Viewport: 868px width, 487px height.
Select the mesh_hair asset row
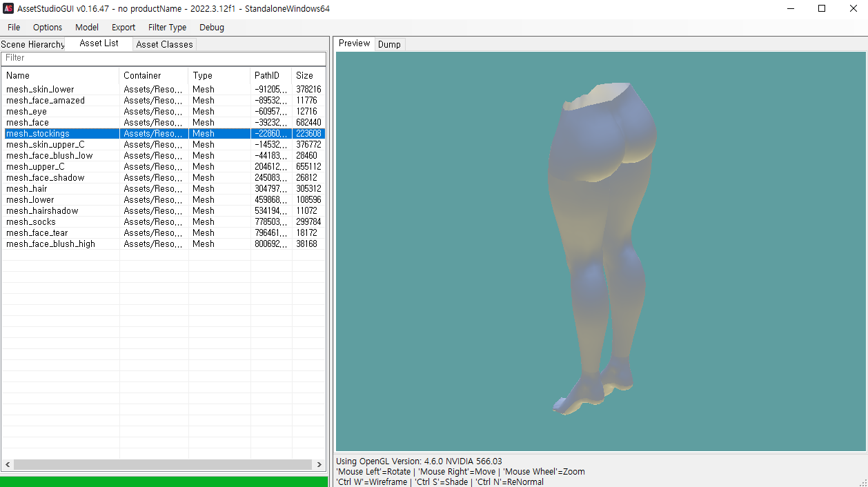pyautogui.click(x=164, y=189)
